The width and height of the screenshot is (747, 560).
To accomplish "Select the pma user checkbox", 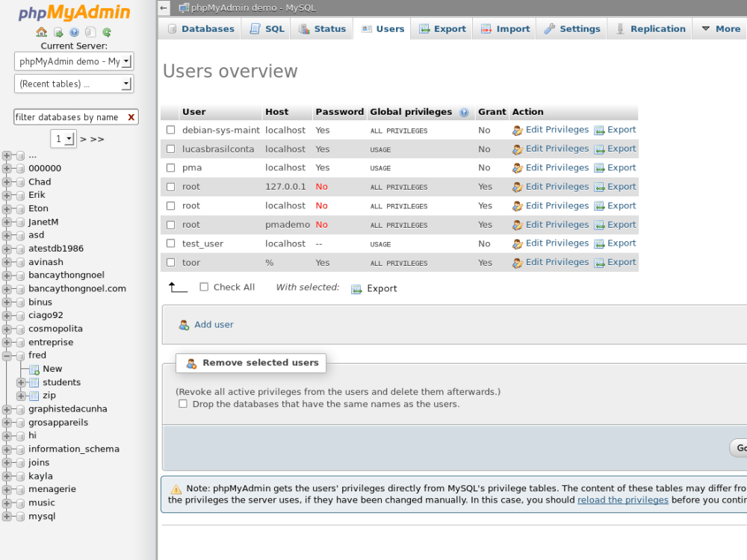I will pyautogui.click(x=170, y=167).
